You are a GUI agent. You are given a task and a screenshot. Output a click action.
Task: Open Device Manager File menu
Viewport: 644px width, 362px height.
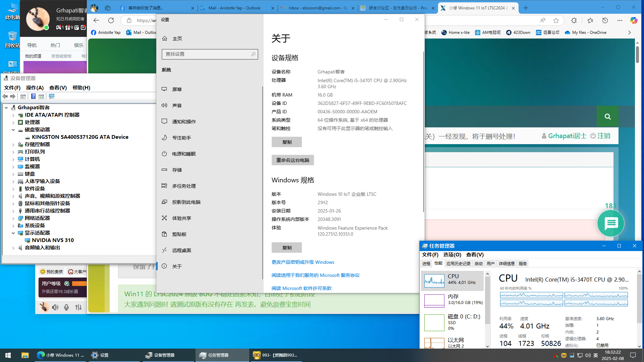(x=12, y=87)
